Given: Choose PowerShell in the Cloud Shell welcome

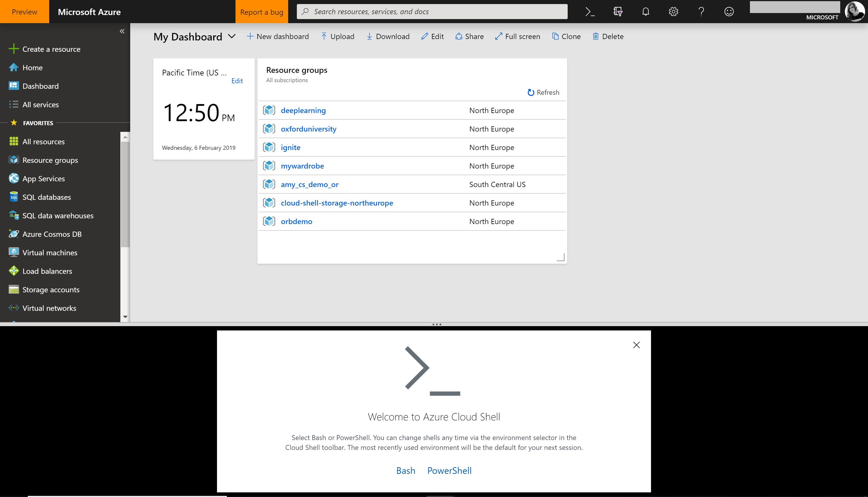Looking at the screenshot, I should point(449,471).
